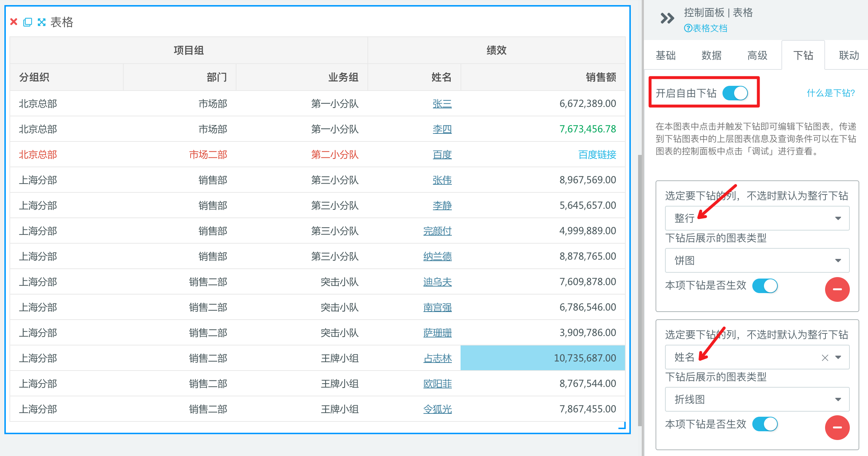Collapse the control panel with the double chevron
Viewport: 868px width, 456px height.
(667, 18)
